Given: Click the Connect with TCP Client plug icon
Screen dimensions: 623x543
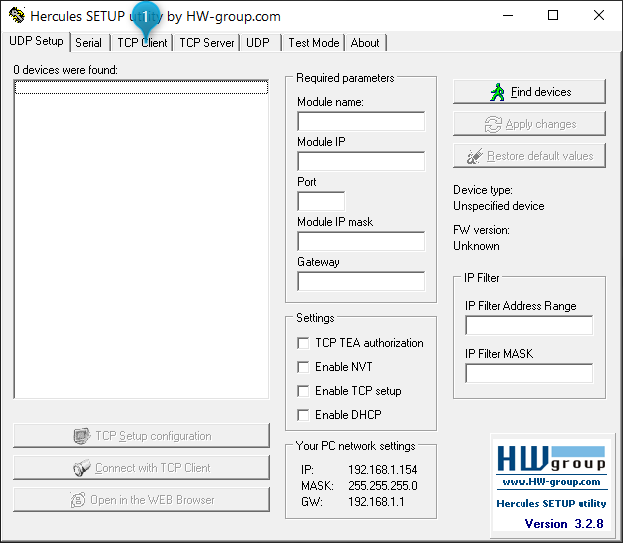Looking at the screenshot, I should pyautogui.click(x=82, y=468).
